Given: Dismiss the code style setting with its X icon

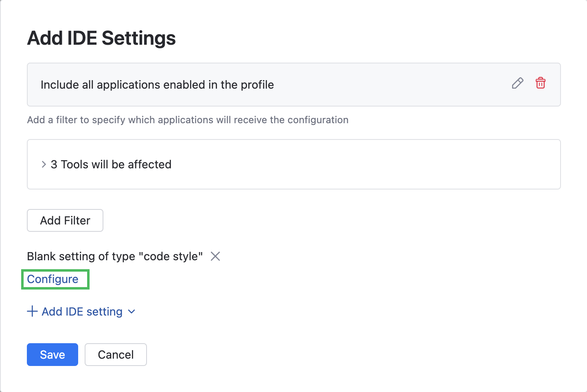Looking at the screenshot, I should (215, 256).
